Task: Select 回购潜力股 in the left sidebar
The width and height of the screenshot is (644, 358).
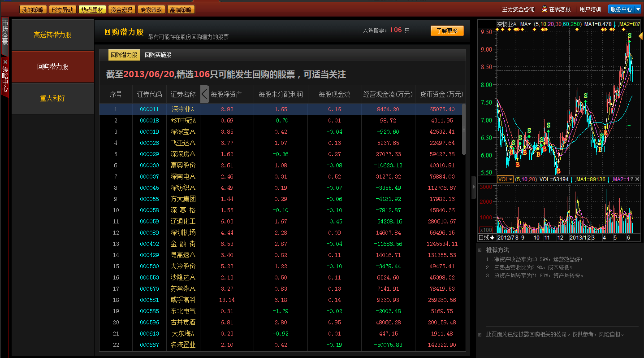Action: pos(53,66)
